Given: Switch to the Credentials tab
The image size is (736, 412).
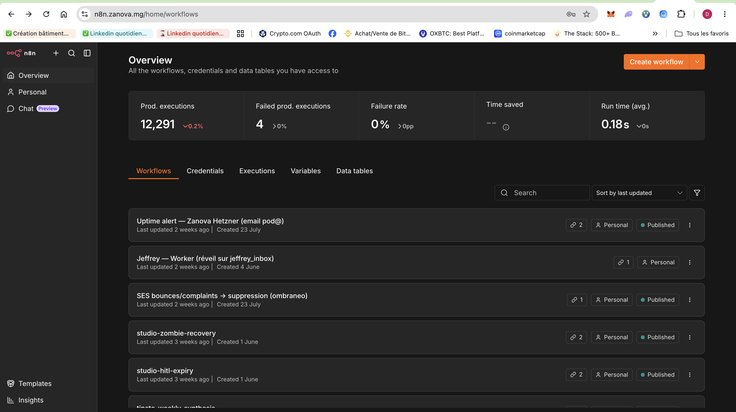Looking at the screenshot, I should [x=205, y=171].
